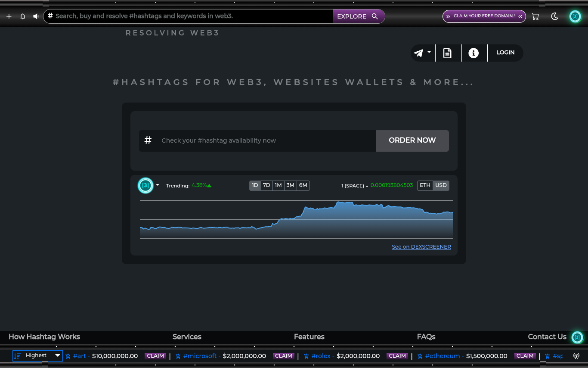Click the EXPLORE search button
Image resolution: width=588 pixels, height=368 pixels.
(358, 16)
